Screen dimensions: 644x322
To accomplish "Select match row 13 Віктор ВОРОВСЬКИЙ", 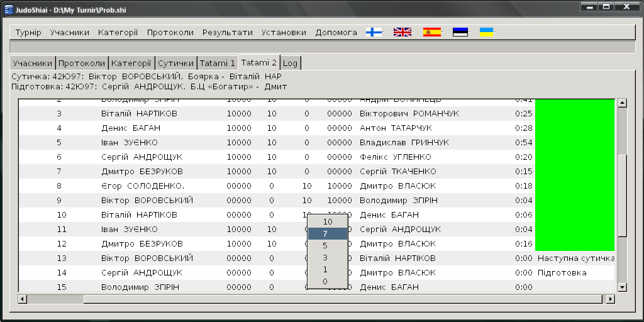I will pyautogui.click(x=147, y=258).
